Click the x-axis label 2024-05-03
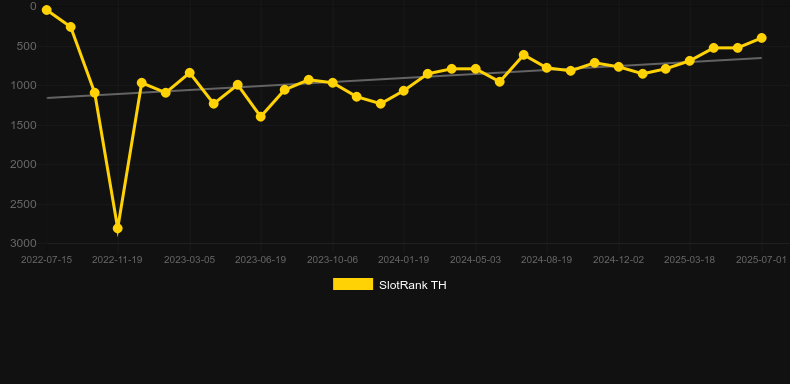 click(475, 260)
